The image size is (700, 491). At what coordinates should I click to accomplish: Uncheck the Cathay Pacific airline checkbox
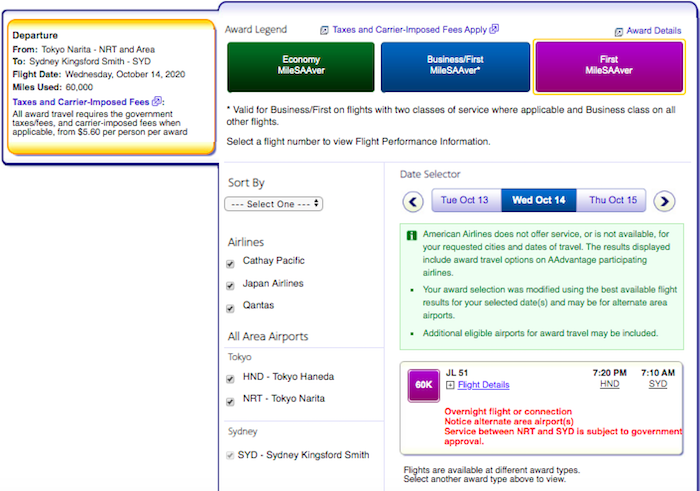(x=231, y=262)
